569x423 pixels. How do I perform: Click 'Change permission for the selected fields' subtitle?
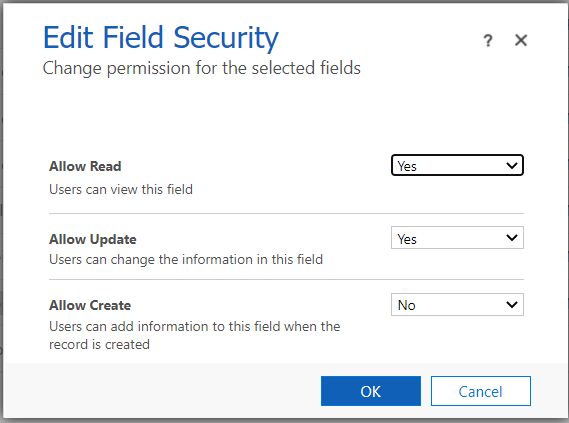click(x=202, y=68)
